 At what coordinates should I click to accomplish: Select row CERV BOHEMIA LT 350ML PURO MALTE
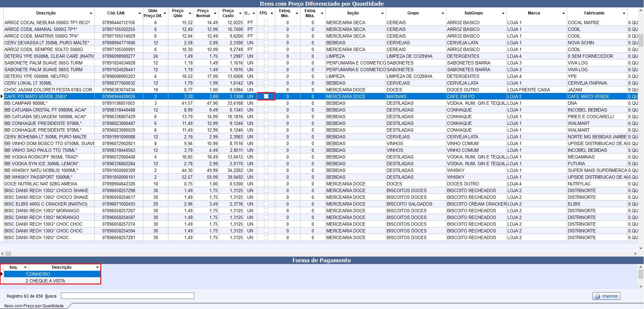point(321,137)
